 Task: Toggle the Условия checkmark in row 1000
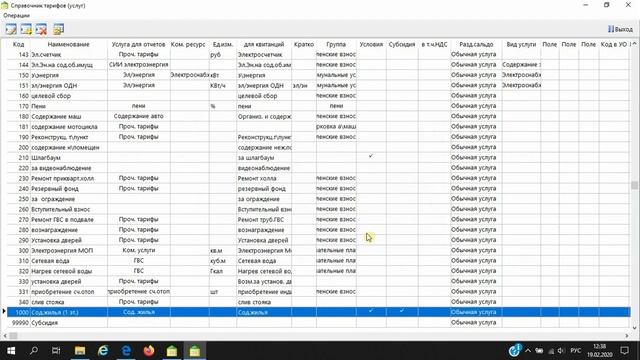point(371,311)
